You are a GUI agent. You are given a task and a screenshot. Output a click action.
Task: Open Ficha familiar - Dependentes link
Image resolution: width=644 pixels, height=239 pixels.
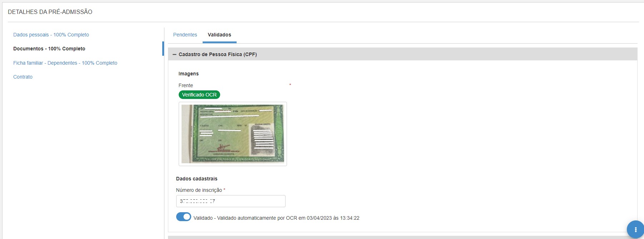pyautogui.click(x=65, y=63)
